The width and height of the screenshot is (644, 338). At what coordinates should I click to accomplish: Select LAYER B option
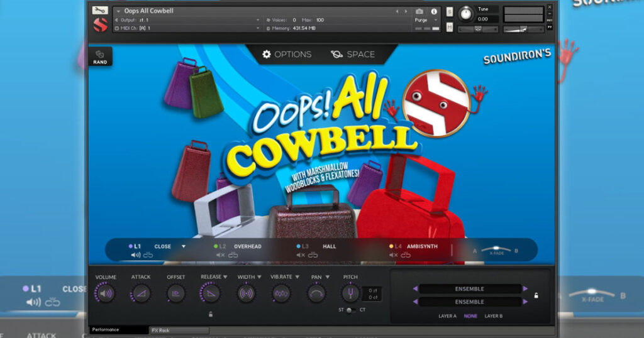coord(493,316)
